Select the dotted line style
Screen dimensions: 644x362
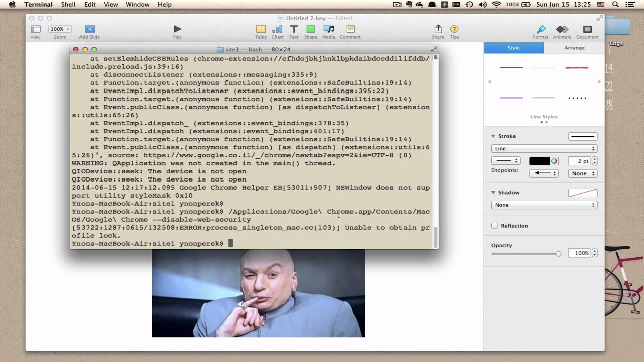coord(577,98)
